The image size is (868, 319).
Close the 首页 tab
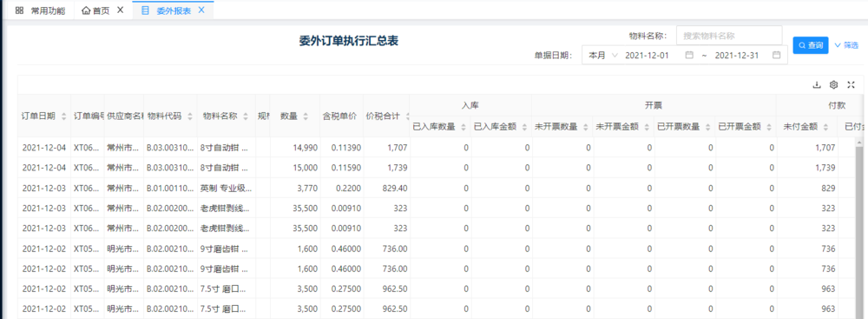tap(120, 10)
